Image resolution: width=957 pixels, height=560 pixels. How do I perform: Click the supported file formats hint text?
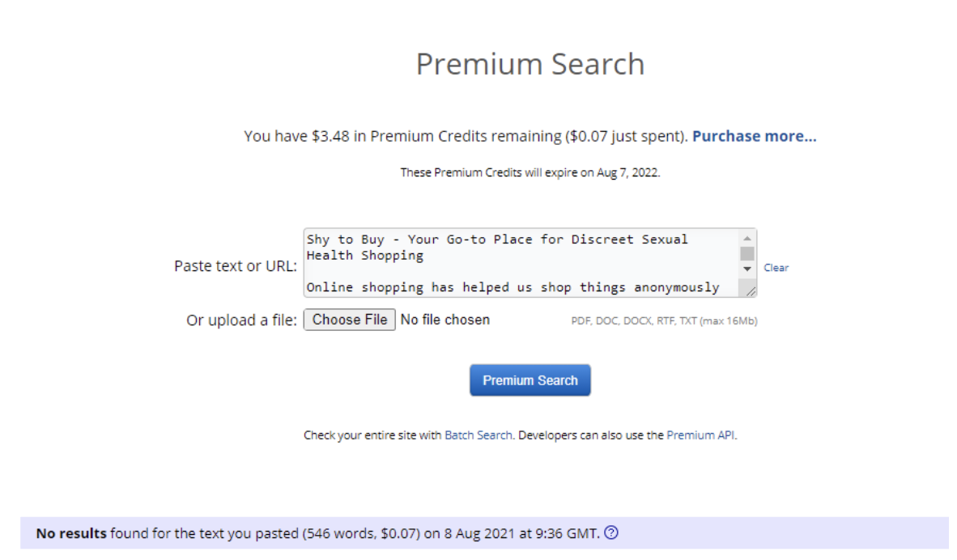coord(664,321)
